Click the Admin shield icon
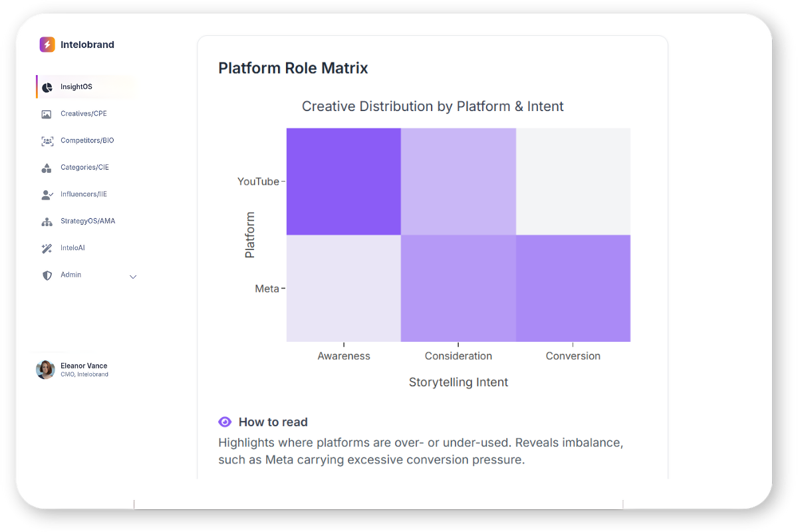Screen dimensions: 798x532 tap(47, 275)
